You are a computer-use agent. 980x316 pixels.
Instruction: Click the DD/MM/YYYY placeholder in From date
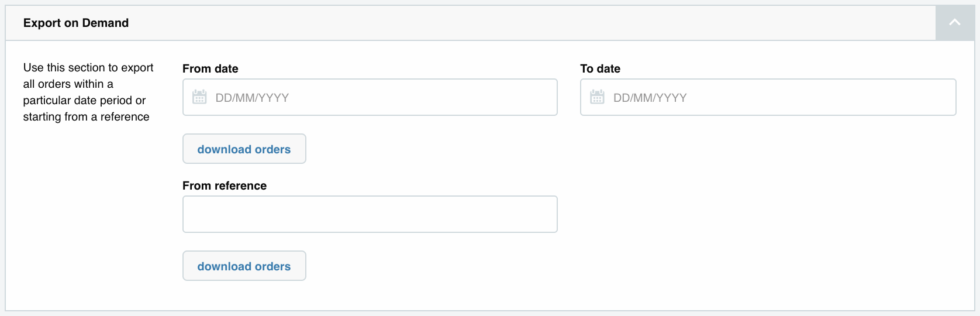[x=252, y=98]
